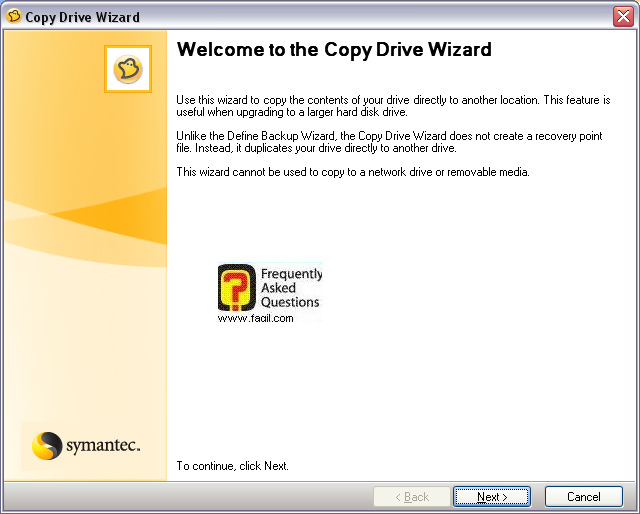Click 'To continue, click Next.' instruction text

click(x=232, y=466)
